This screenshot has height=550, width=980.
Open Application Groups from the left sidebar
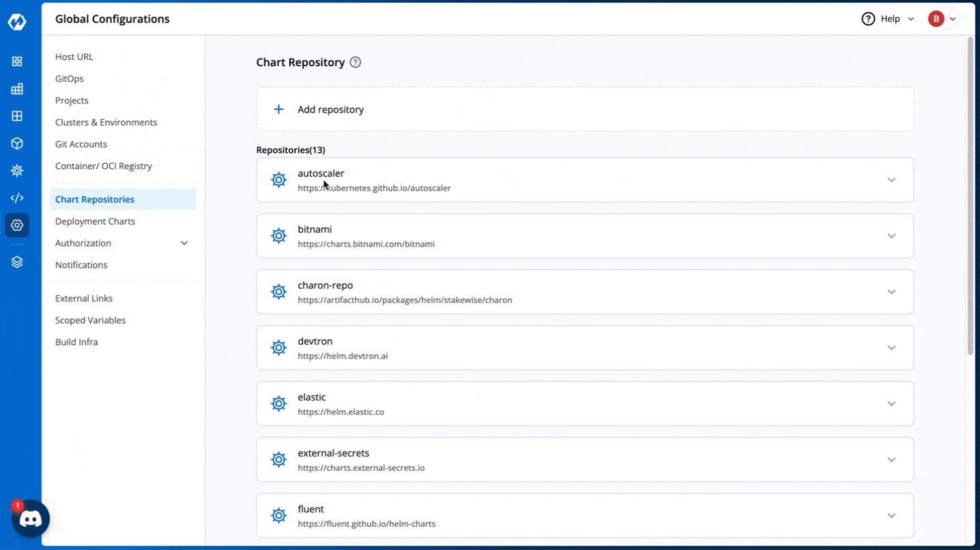click(x=16, y=116)
